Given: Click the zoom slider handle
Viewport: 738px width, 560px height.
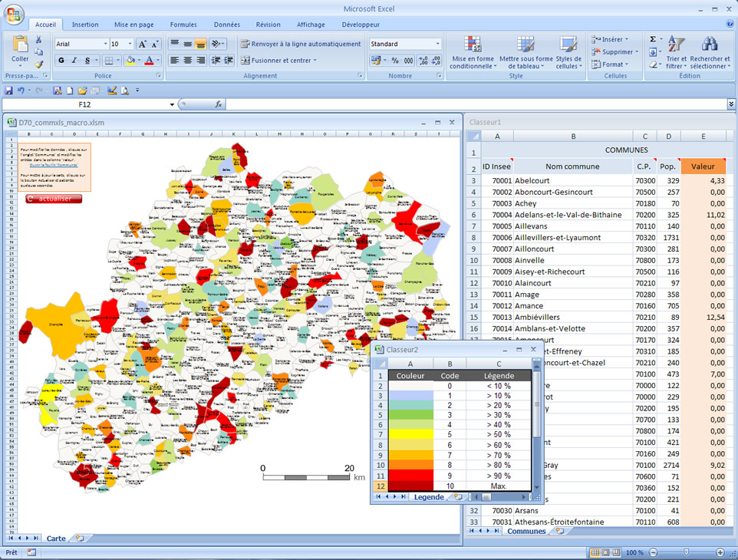Looking at the screenshot, I should (687, 552).
